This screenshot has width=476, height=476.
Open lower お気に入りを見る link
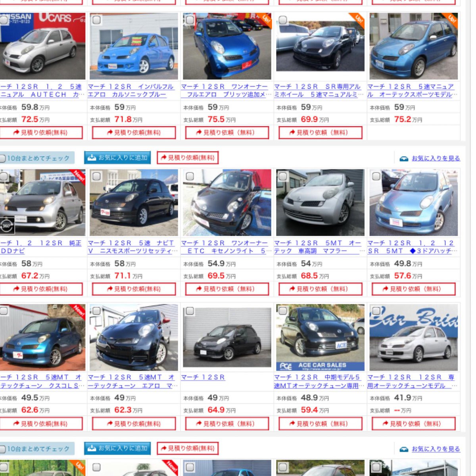pyautogui.click(x=436, y=449)
